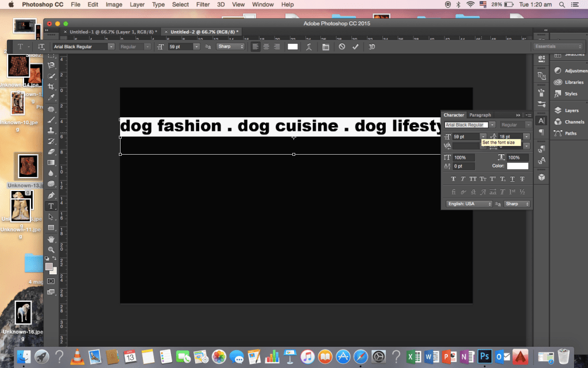Select the Hand tool
Image resolution: width=588 pixels, height=368 pixels.
tap(51, 239)
